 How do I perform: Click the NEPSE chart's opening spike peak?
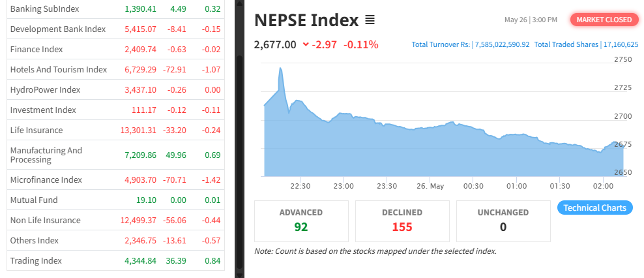pos(280,68)
